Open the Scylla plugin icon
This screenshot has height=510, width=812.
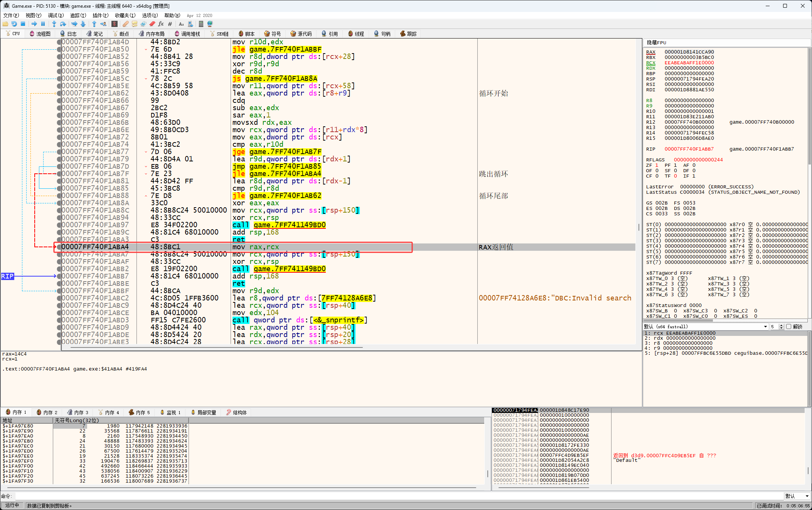[x=115, y=24]
